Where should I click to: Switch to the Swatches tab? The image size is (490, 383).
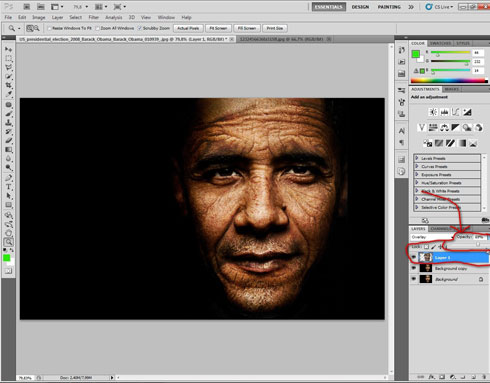pos(440,43)
